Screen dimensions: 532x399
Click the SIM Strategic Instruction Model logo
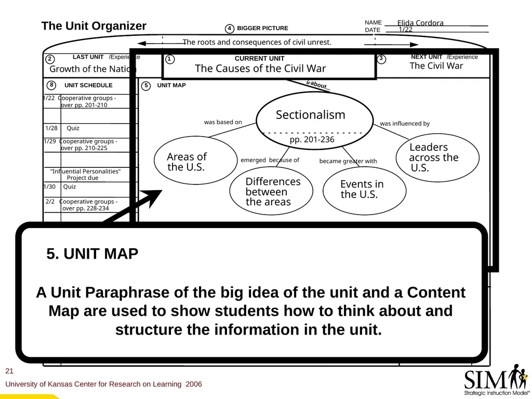(x=497, y=380)
